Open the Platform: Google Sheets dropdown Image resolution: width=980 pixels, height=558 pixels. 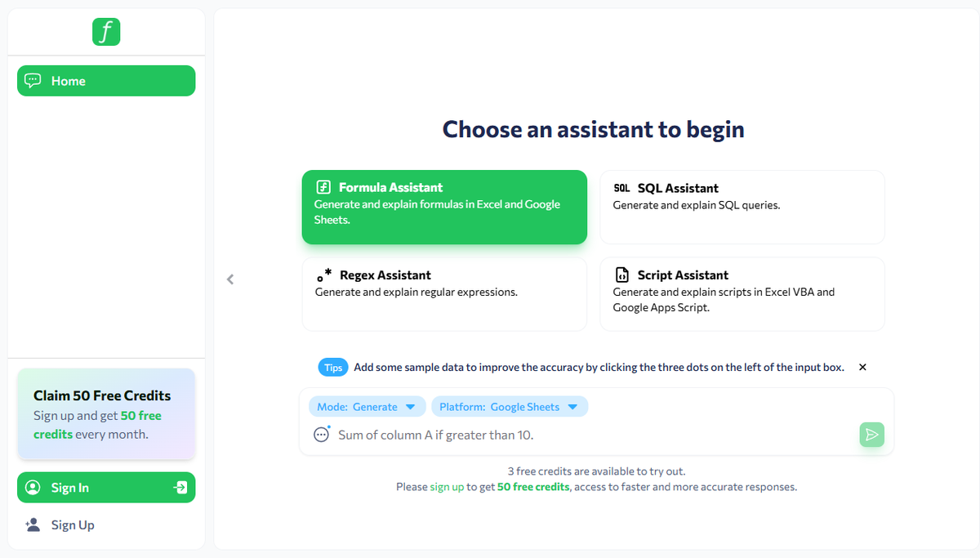click(510, 407)
